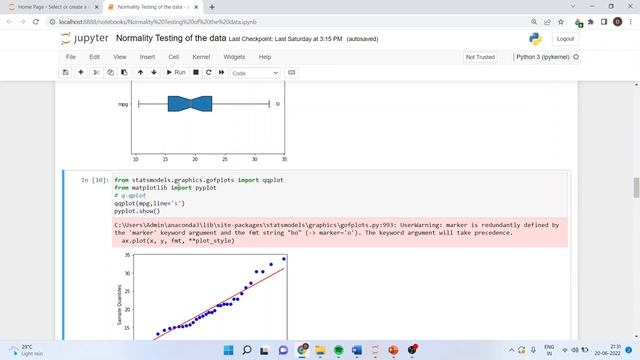Open the browser zoom magnifier icon
Screen dimensions: 640x360
pos(534,22)
